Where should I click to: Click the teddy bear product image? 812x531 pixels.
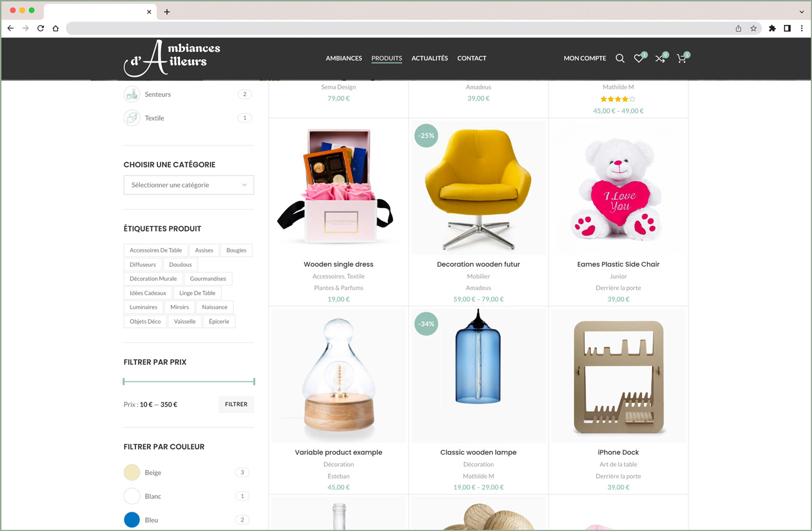[618, 188]
